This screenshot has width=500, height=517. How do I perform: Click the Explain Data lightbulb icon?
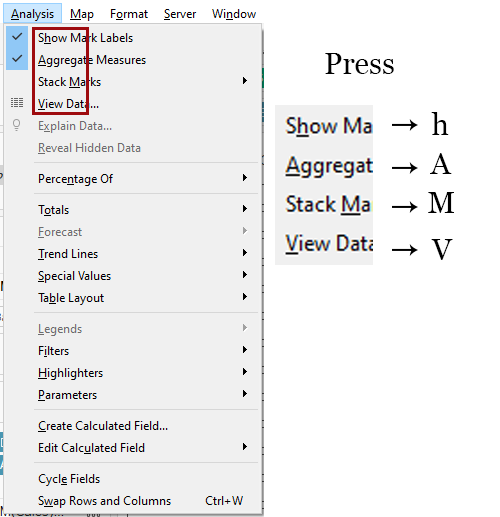pyautogui.click(x=16, y=125)
